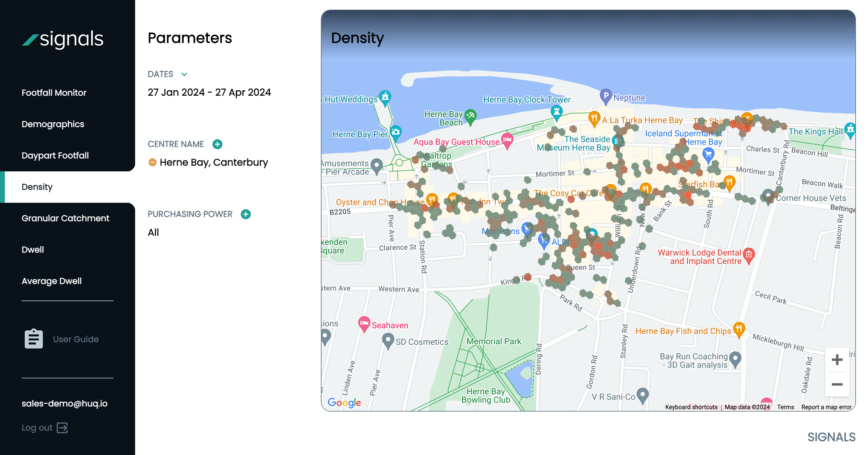Click Herne Bay Bowling Club label

486,396
